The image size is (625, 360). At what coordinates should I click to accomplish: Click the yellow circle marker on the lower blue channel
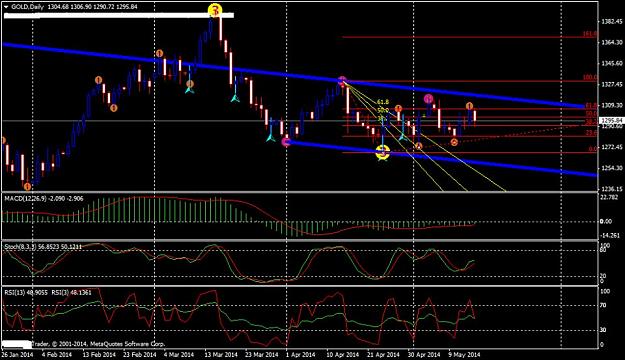point(383,152)
